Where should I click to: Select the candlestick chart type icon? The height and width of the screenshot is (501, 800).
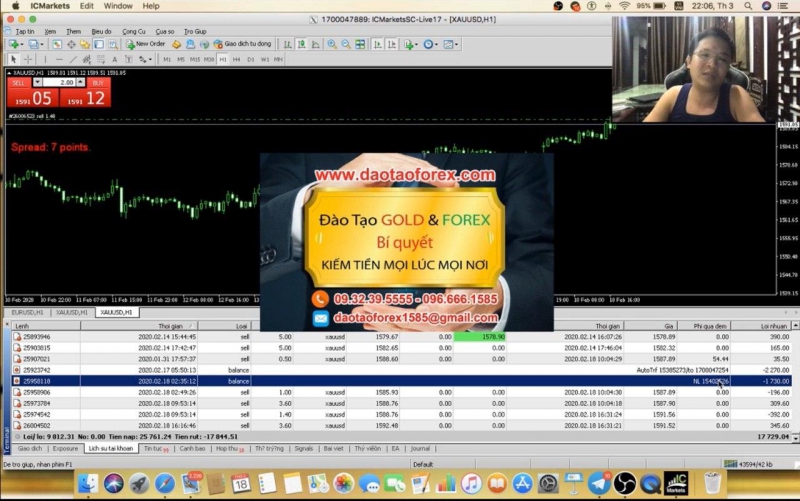(302, 44)
